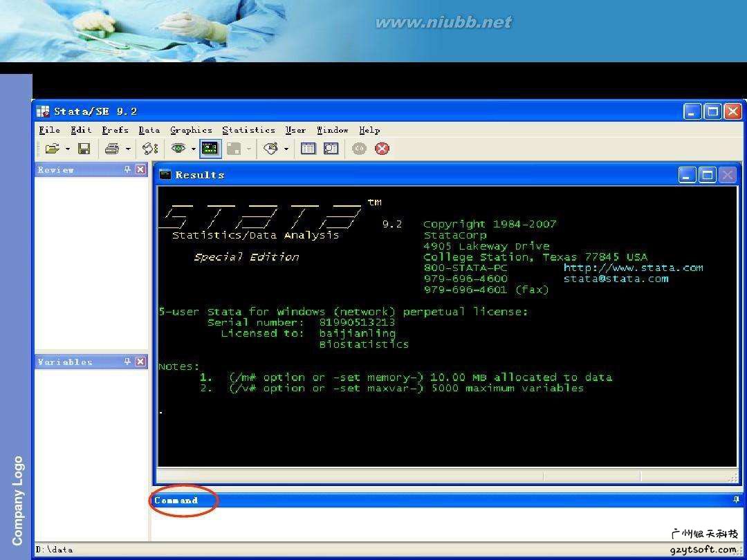The height and width of the screenshot is (560, 747).
Task: Click the 'Special Edition' text
Action: pyautogui.click(x=246, y=257)
